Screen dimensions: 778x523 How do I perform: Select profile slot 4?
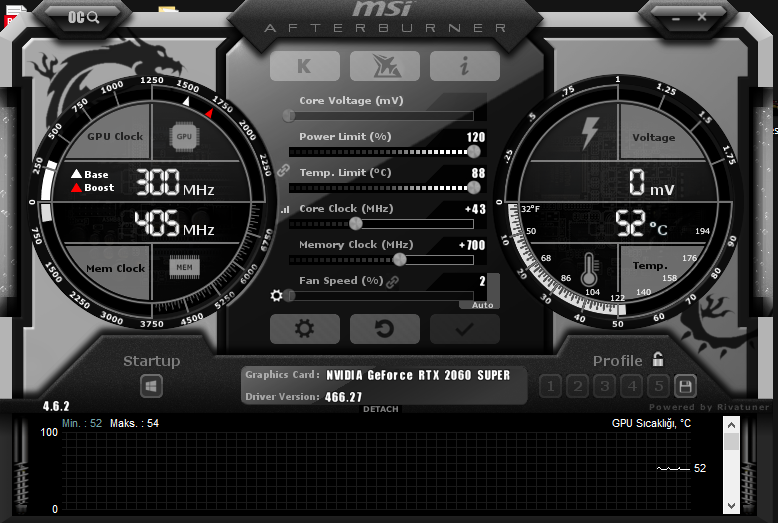(632, 386)
